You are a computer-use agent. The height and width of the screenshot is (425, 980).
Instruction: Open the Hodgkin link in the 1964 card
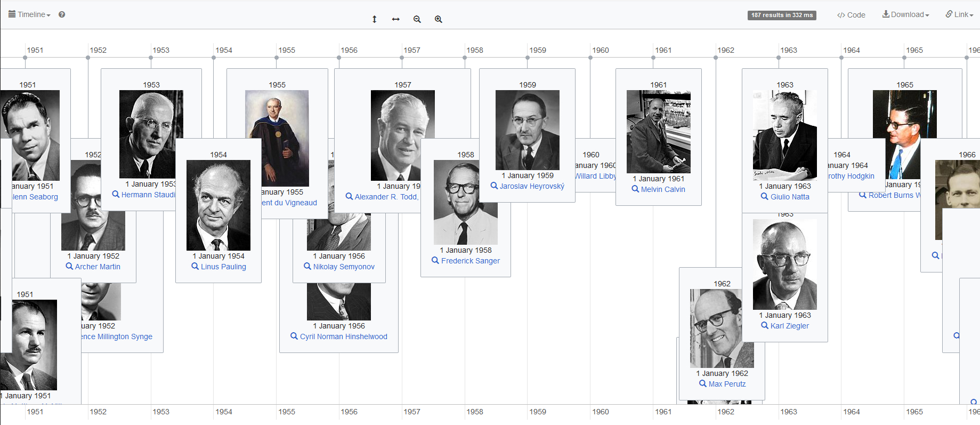tap(851, 176)
